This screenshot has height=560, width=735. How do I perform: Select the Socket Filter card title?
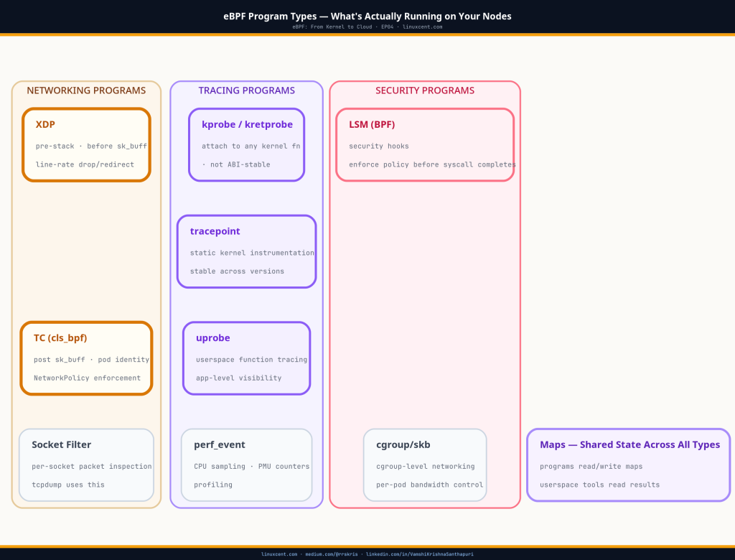[x=62, y=444]
